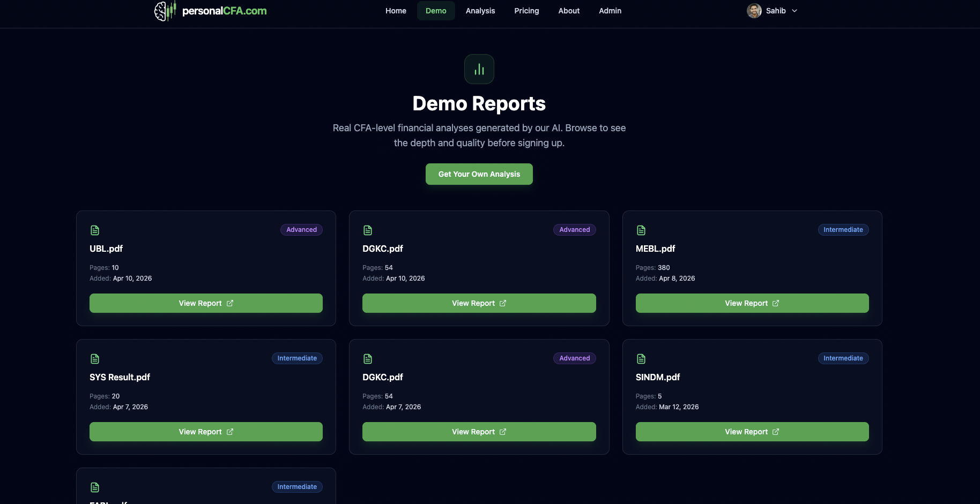Click the document icon on MEBL.pdf card
980x504 pixels.
point(641,230)
